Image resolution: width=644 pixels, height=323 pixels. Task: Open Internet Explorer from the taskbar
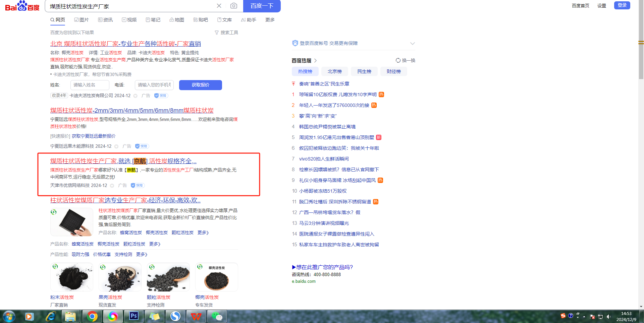click(50, 316)
